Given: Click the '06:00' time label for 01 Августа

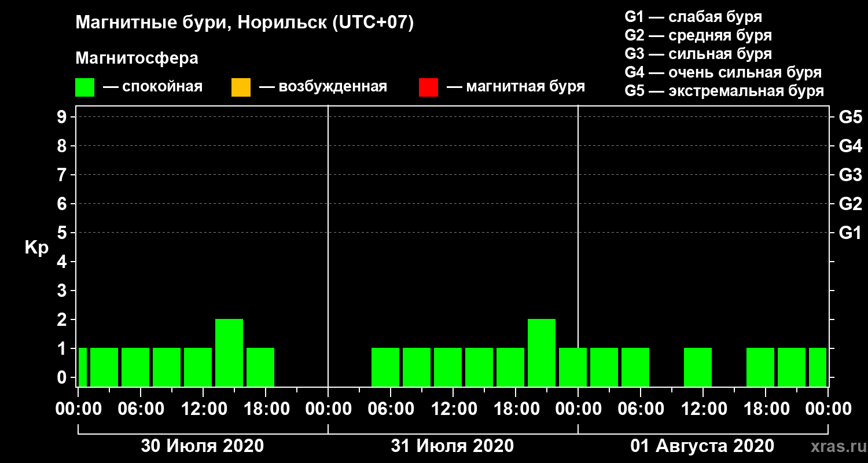Looking at the screenshot, I should (641, 409).
